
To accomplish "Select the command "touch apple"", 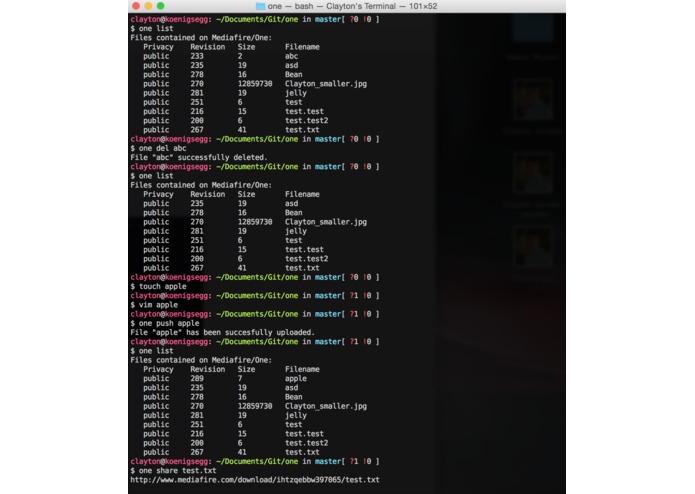I will tap(163, 287).
